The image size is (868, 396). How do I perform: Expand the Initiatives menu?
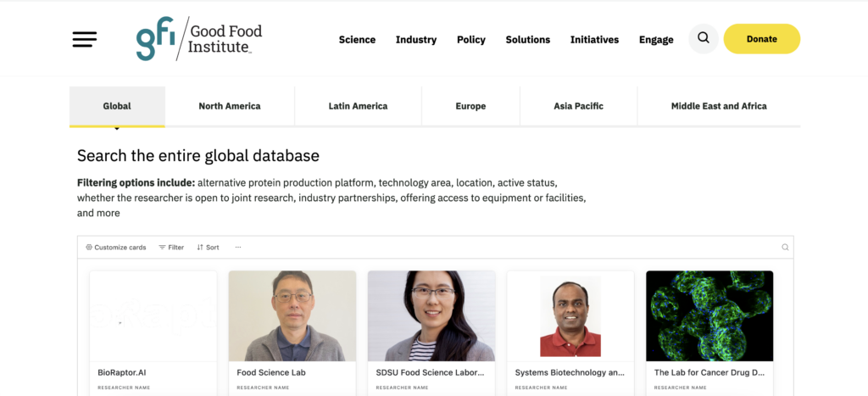tap(594, 40)
